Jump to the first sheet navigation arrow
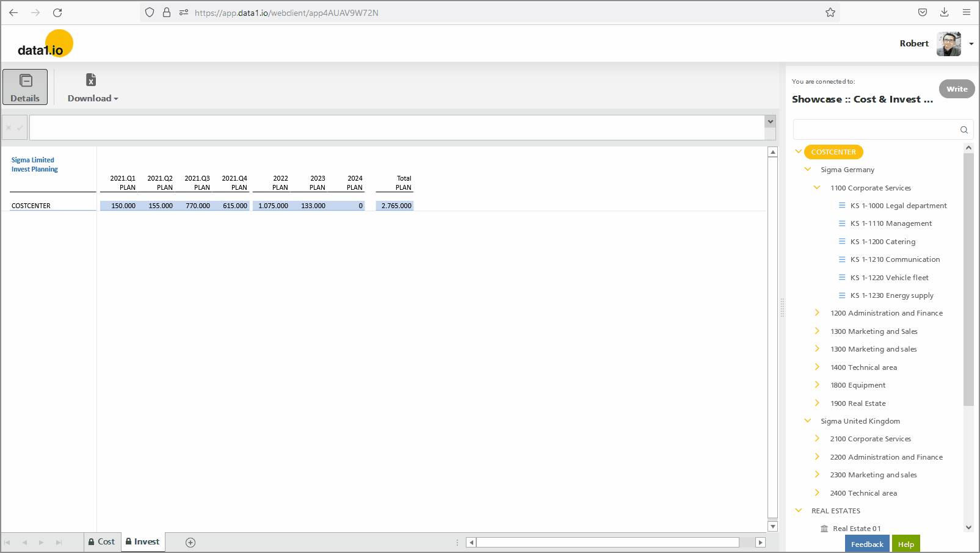Screen dimensions: 980x553 [8, 542]
